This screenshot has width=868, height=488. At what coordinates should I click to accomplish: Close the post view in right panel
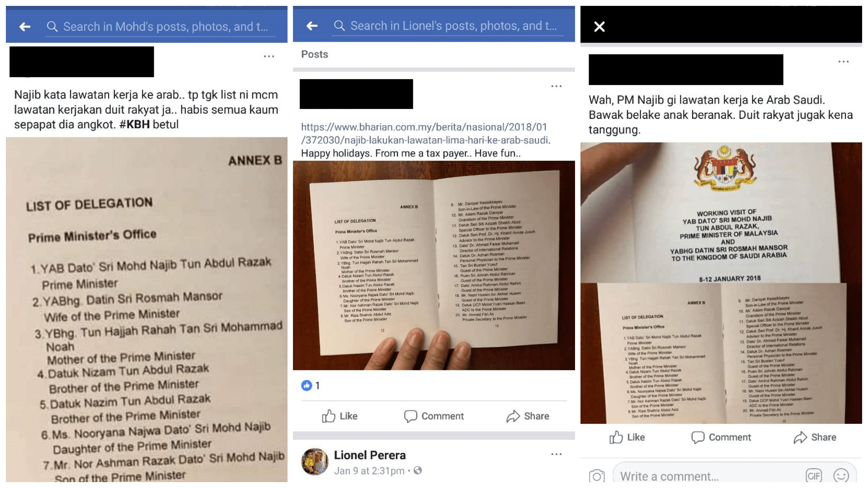[x=599, y=27]
